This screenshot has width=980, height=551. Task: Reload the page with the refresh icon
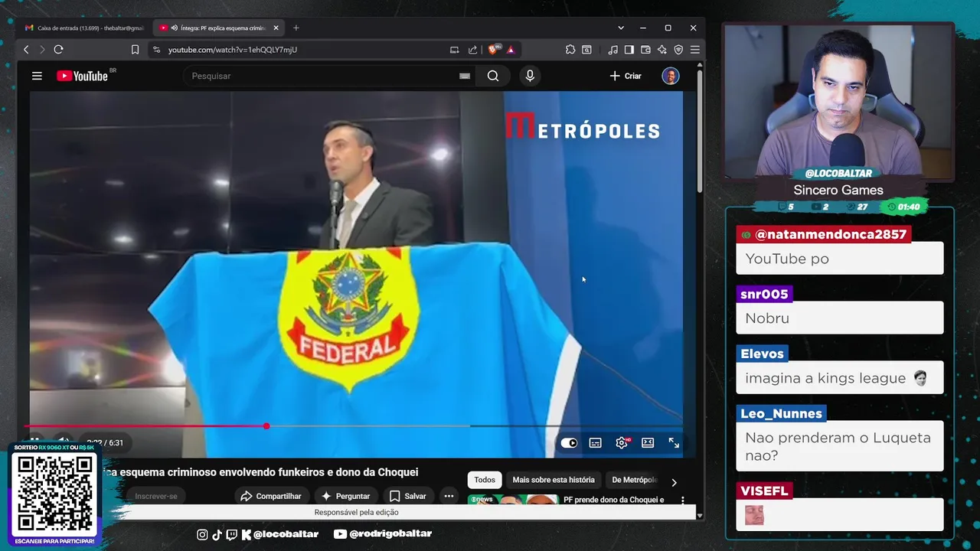(58, 50)
